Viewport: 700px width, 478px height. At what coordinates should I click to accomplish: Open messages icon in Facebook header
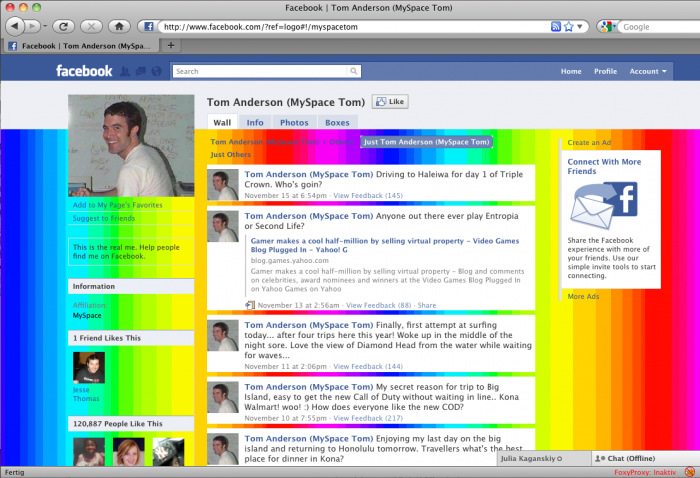click(141, 71)
